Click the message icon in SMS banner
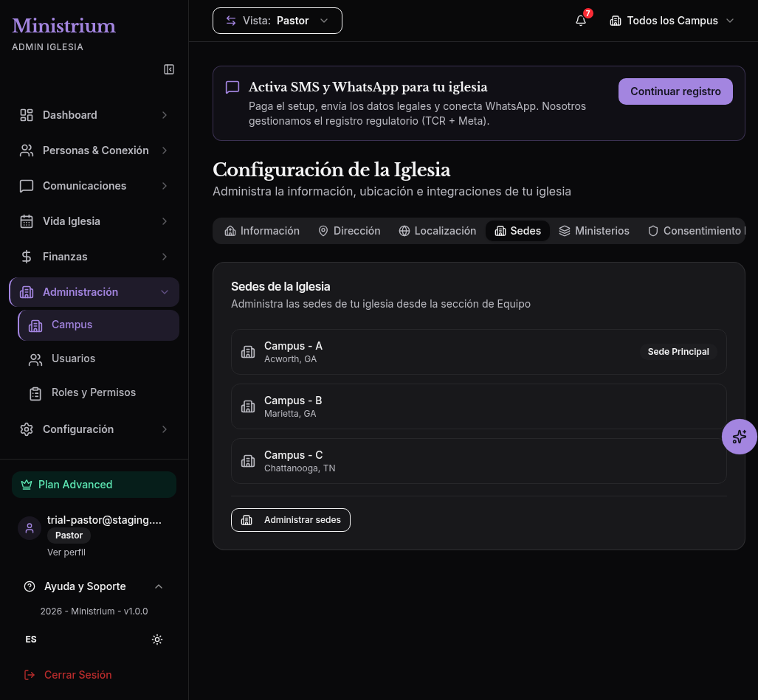The width and height of the screenshot is (758, 700). point(232,88)
